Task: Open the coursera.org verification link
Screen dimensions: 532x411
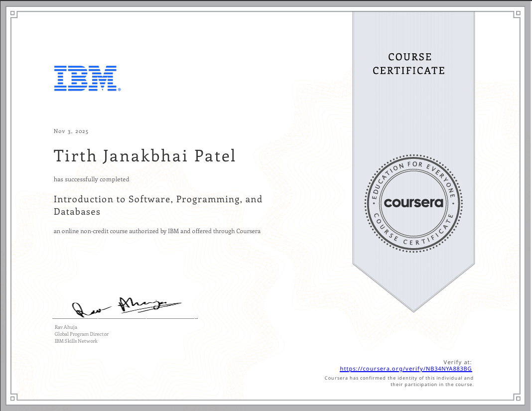Action: point(405,369)
